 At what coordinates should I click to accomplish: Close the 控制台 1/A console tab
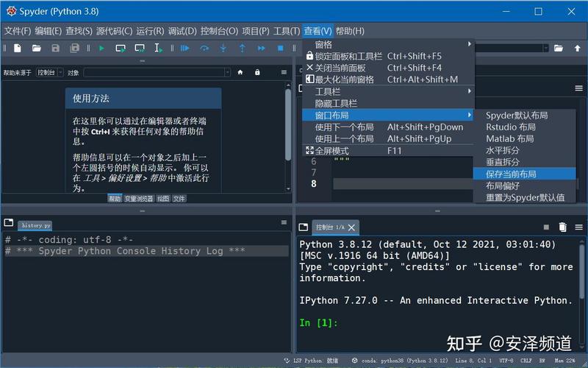point(351,227)
